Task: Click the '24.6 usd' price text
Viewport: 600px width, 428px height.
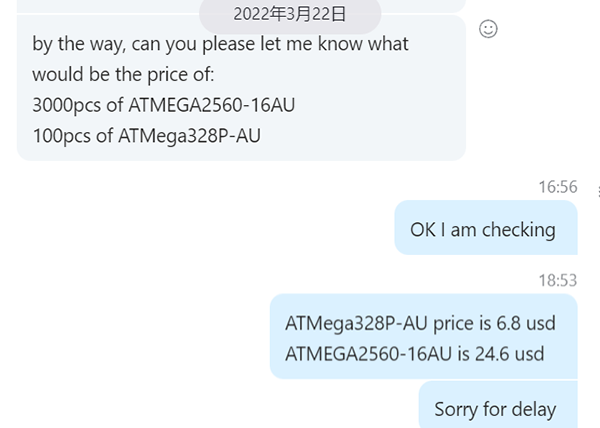Action: click(509, 354)
